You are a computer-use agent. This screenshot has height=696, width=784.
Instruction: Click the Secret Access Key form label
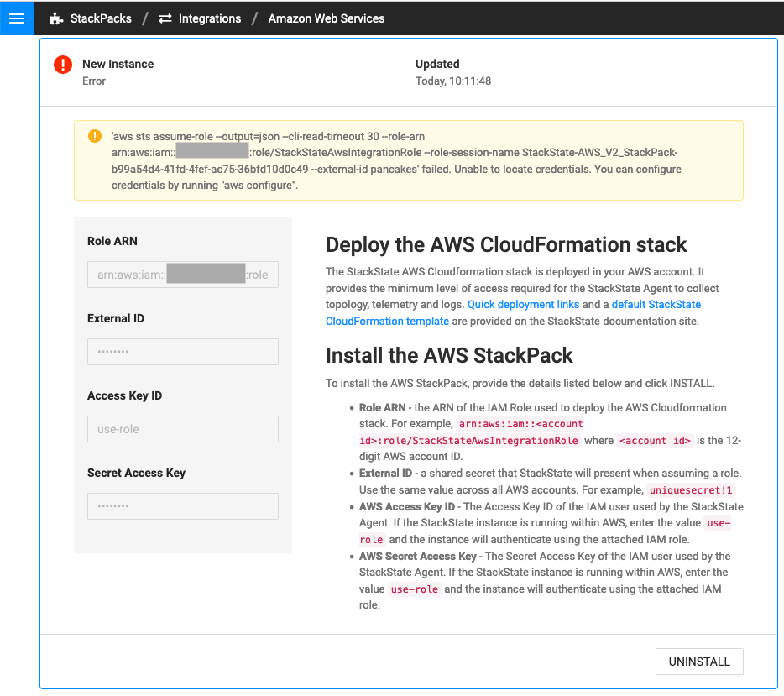136,473
